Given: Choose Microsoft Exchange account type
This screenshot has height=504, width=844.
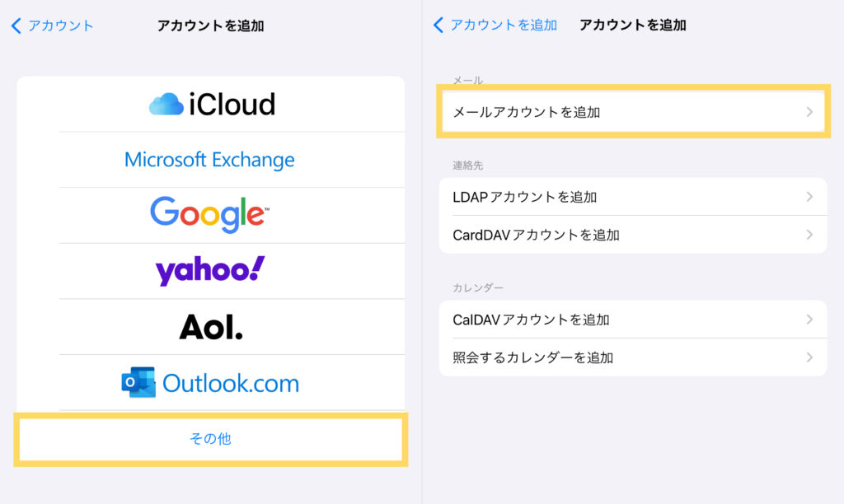Looking at the screenshot, I should point(209,159).
